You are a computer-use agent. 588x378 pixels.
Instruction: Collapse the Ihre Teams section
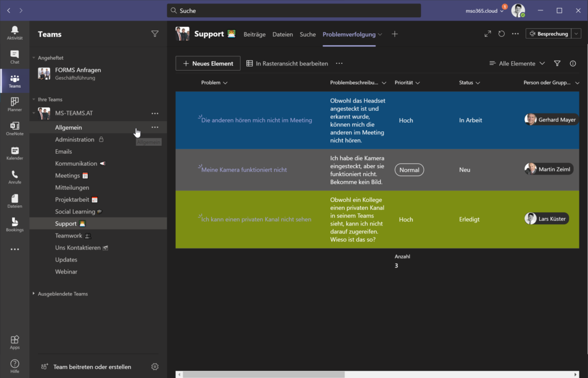[x=34, y=99]
